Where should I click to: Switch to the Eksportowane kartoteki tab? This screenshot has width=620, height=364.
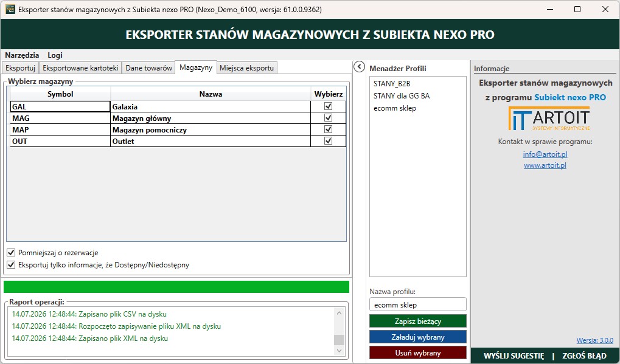pyautogui.click(x=80, y=68)
